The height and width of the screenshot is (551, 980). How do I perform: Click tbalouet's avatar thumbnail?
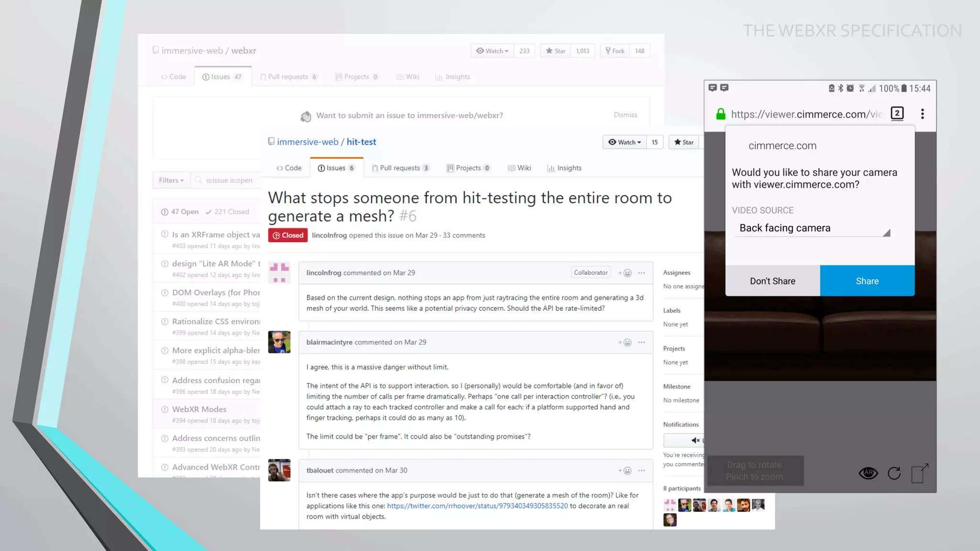click(279, 470)
